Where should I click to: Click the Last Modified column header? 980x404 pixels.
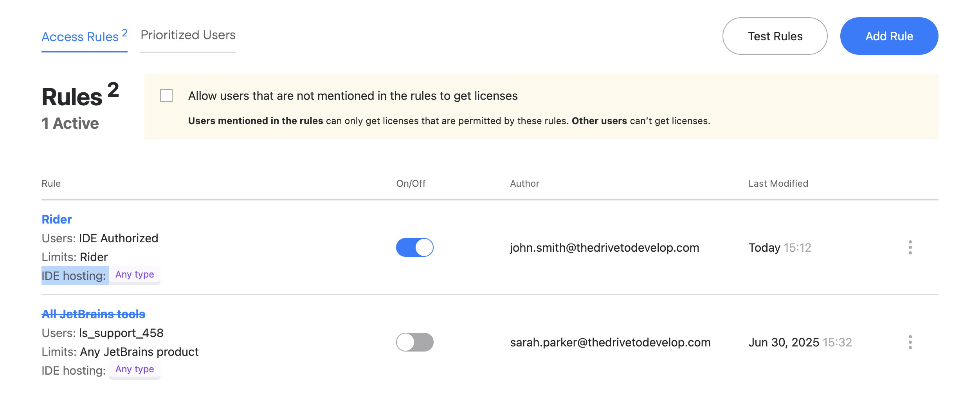point(778,184)
